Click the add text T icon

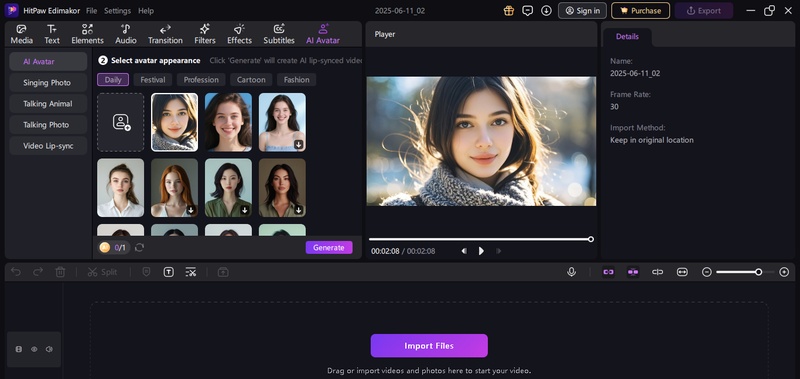click(168, 272)
